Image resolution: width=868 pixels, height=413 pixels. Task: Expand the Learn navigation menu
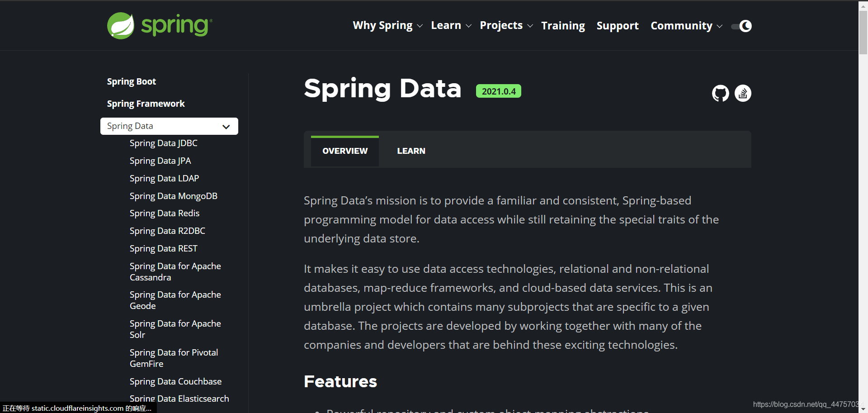pyautogui.click(x=451, y=26)
